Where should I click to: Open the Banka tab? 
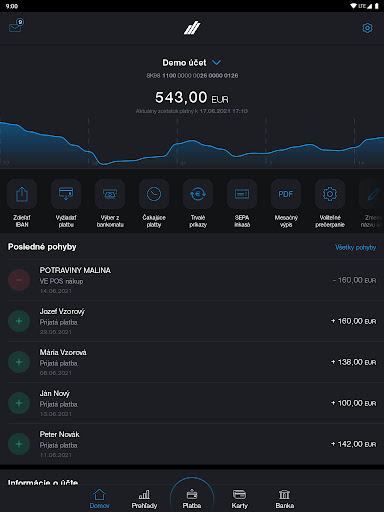click(x=285, y=499)
